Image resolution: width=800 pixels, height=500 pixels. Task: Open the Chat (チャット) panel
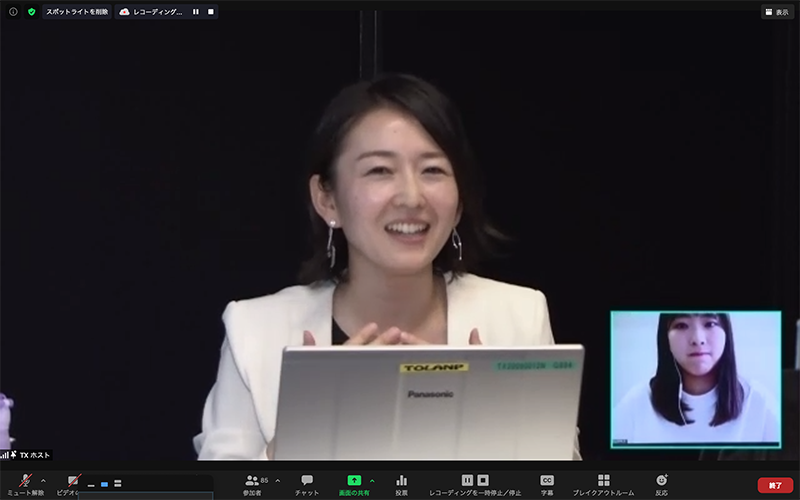point(307,485)
